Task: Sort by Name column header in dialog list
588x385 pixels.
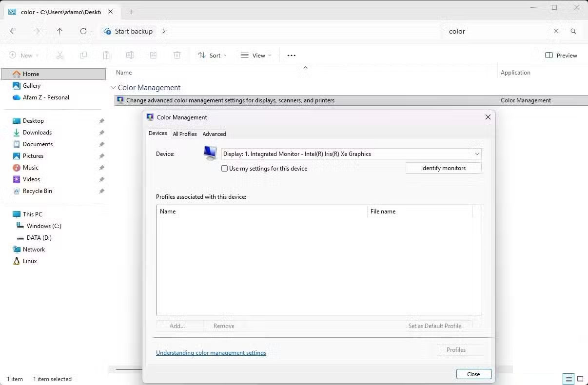Action: [x=262, y=212]
